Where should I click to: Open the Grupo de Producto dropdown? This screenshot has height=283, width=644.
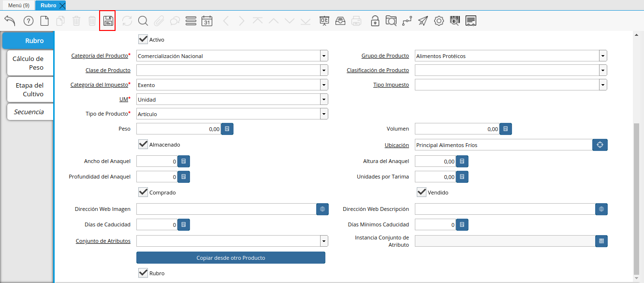point(602,56)
